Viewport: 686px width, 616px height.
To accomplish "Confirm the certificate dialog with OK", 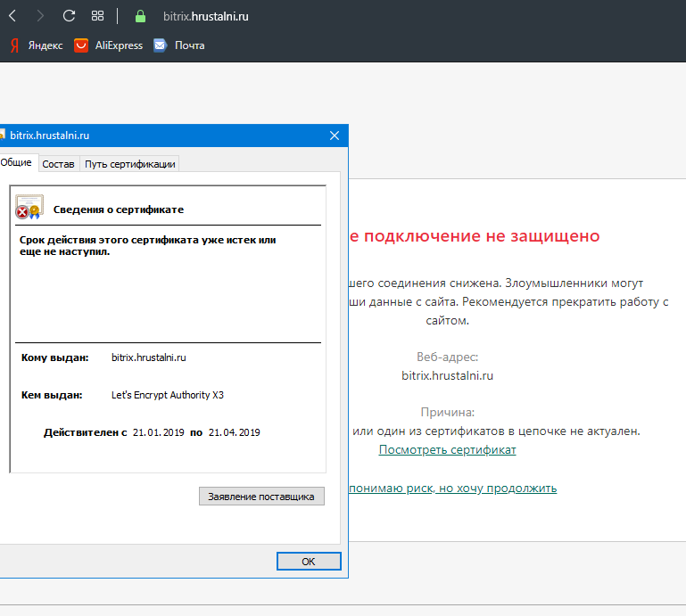I will [309, 562].
